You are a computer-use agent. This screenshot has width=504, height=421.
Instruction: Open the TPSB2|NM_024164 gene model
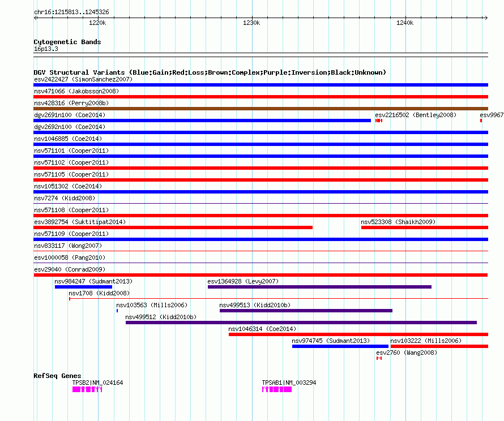tap(87, 389)
